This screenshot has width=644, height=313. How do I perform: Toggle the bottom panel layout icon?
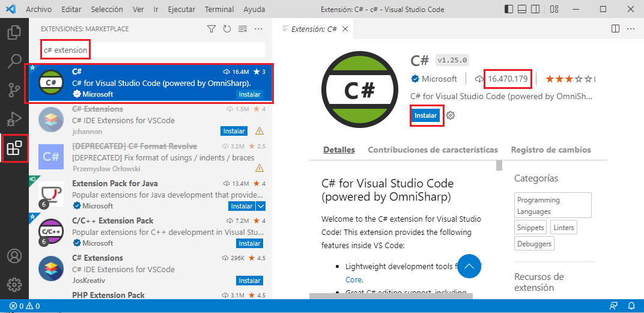(x=521, y=9)
